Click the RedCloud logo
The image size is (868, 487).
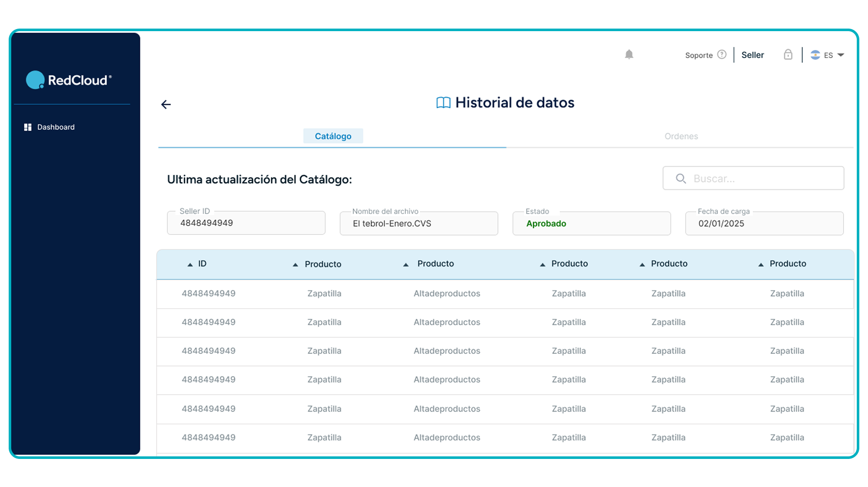(69, 80)
